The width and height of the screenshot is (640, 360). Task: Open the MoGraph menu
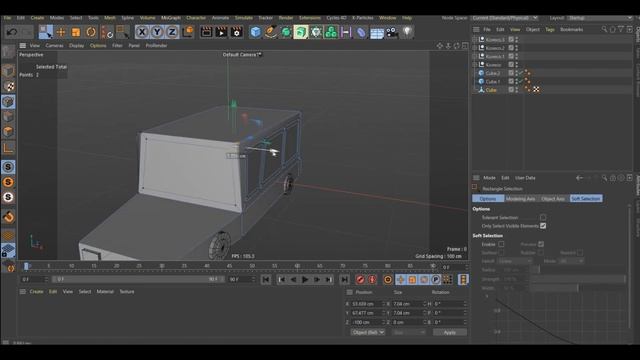(171, 18)
